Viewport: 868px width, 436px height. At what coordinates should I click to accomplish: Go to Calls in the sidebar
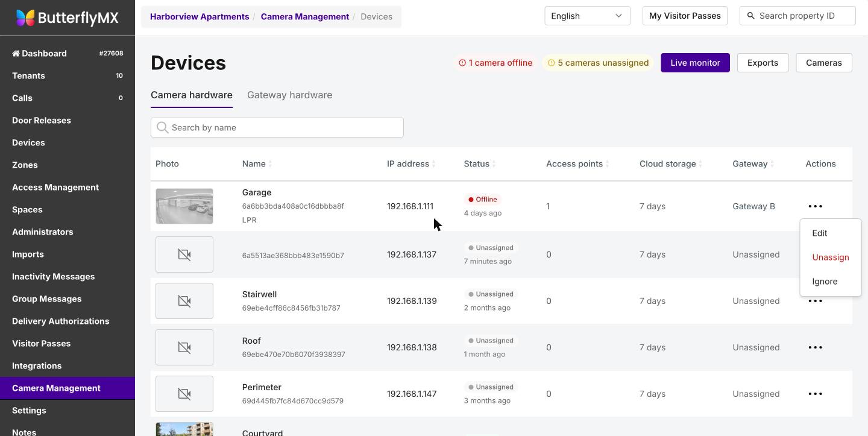68,98
